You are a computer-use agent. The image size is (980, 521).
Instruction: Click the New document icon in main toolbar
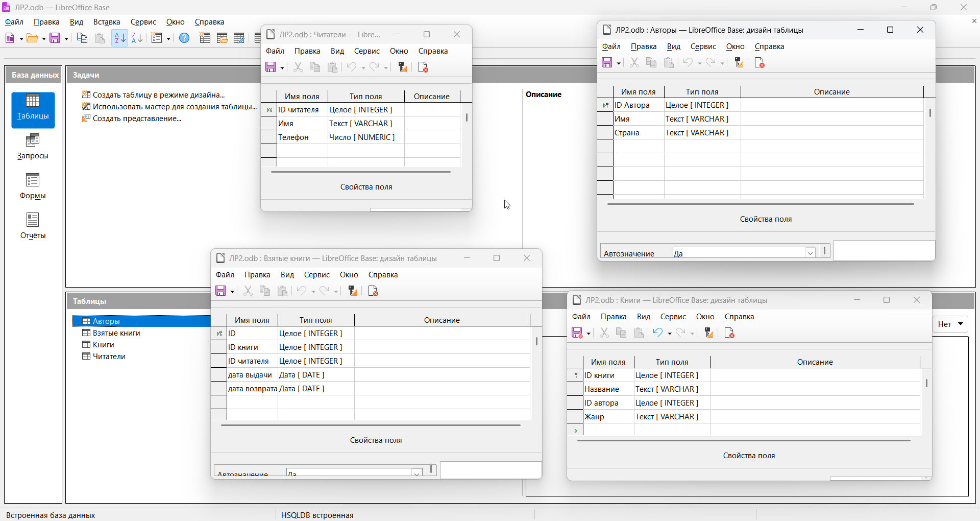pos(10,38)
